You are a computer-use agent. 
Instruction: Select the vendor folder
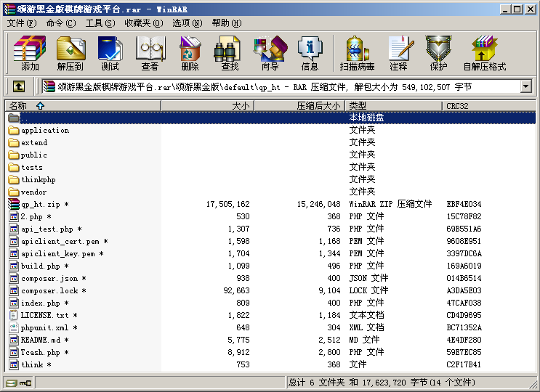(33, 192)
